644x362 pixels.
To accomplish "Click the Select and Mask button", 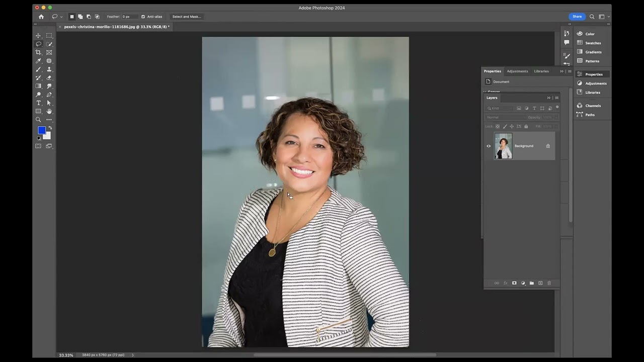I will coord(187,17).
